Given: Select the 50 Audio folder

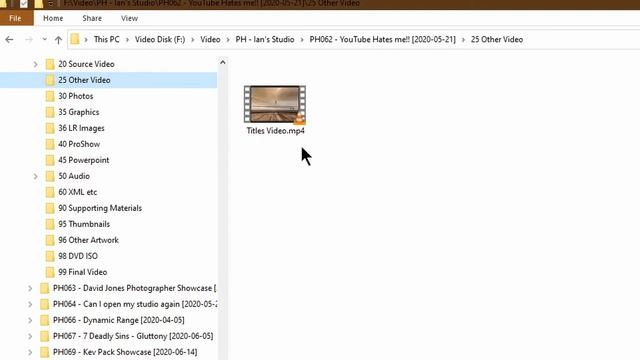Looking at the screenshot, I should pyautogui.click(x=74, y=176).
